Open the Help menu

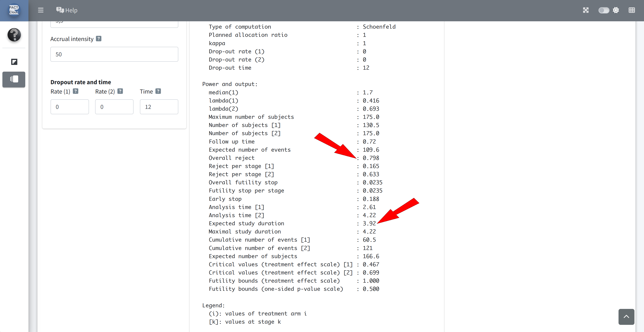[67, 10]
